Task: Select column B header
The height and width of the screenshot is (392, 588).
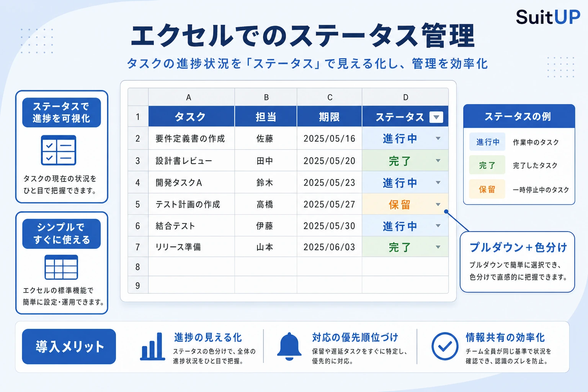Action: [266, 97]
